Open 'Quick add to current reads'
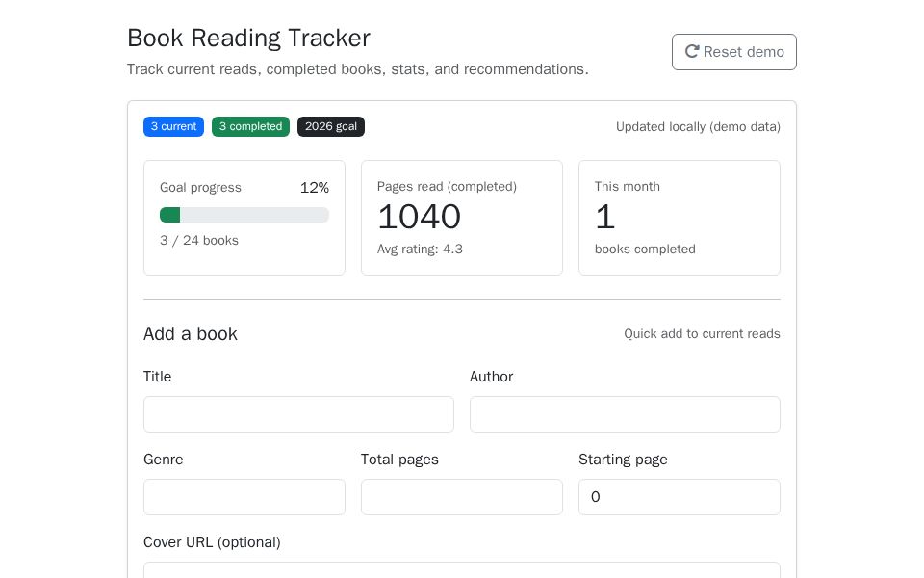Viewport: 924px width, 578px height. click(702, 334)
